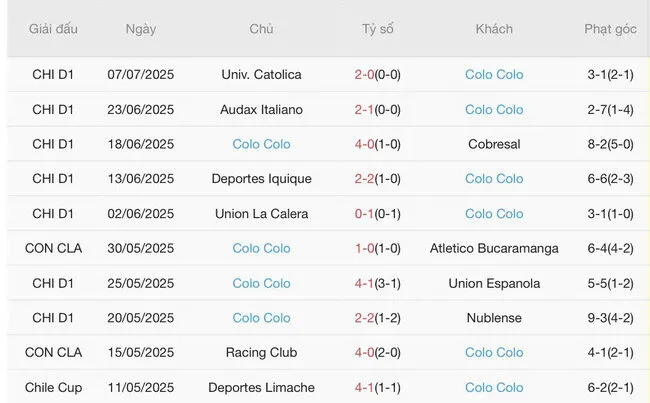Select the Cobresal away team
The height and width of the screenshot is (403, 650).
[494, 144]
